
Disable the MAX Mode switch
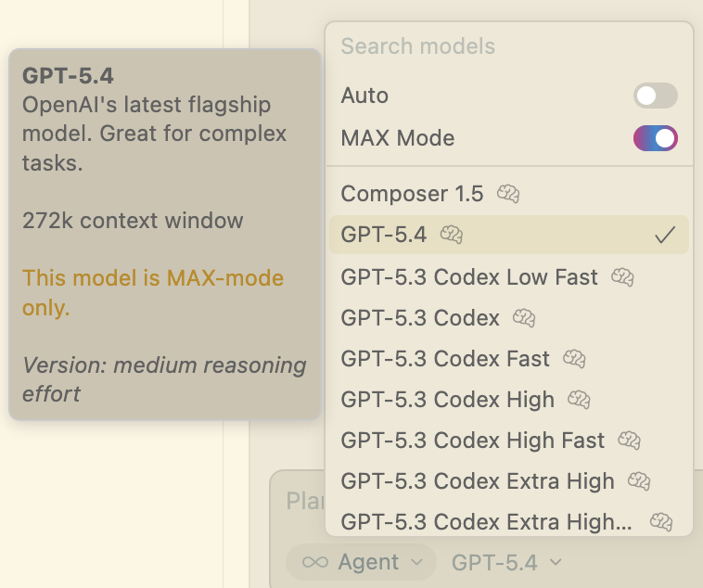[x=655, y=138]
